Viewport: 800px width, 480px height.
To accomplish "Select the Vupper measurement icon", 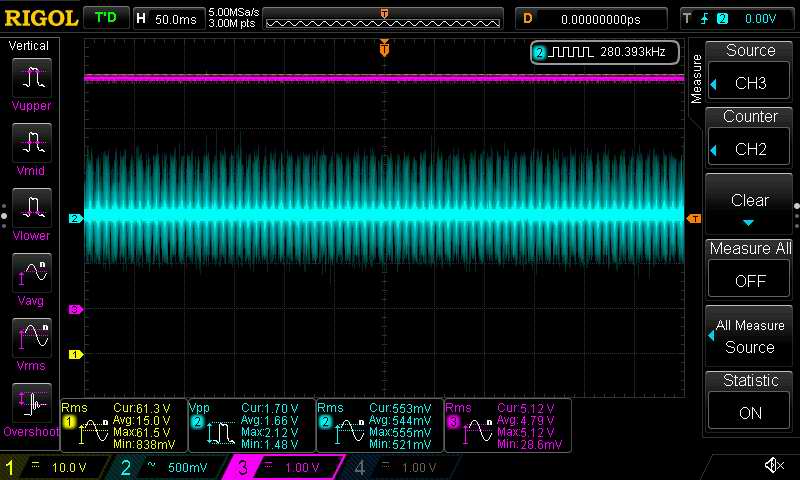I will (32, 78).
